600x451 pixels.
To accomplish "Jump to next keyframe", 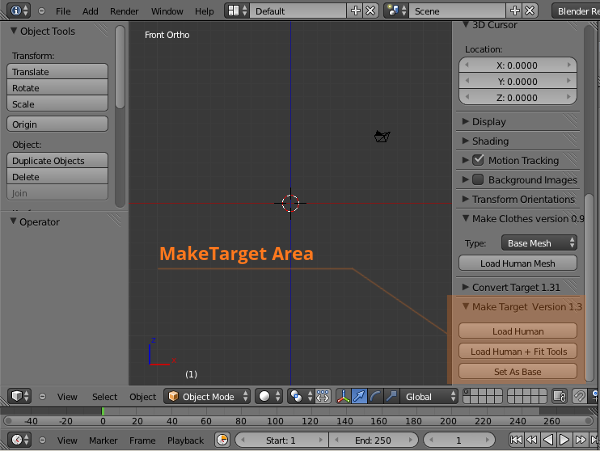I will point(580,440).
